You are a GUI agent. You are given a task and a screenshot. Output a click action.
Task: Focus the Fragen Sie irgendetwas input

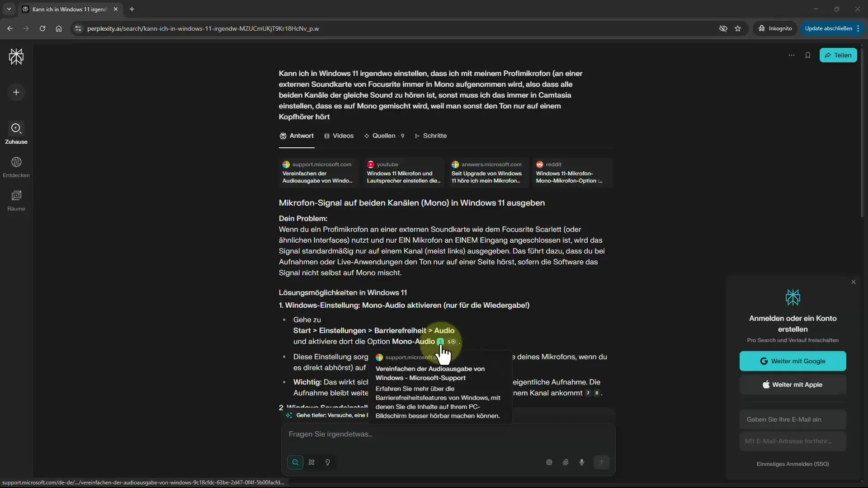click(x=448, y=434)
